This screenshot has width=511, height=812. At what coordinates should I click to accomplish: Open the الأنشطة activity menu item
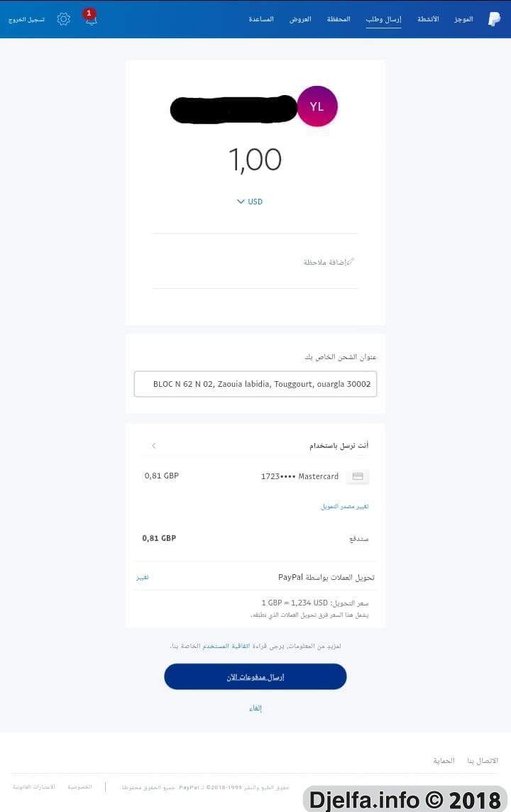click(x=428, y=19)
